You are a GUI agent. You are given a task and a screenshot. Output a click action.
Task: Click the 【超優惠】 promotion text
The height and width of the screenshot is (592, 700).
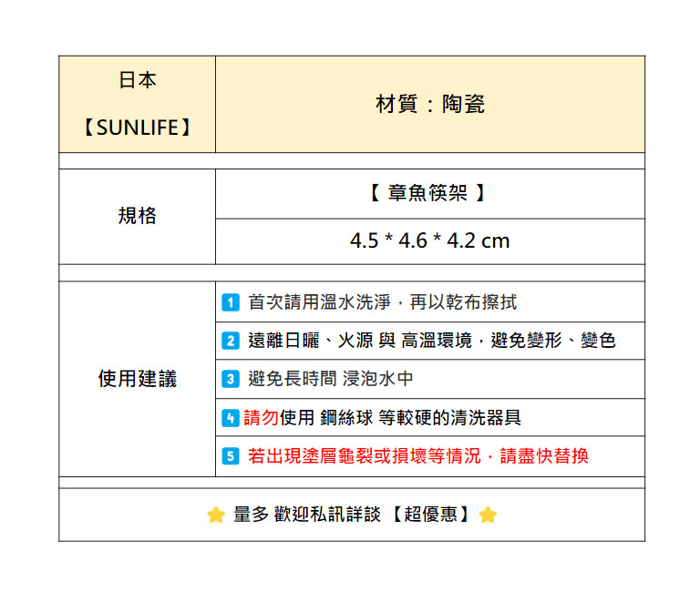pyautogui.click(x=427, y=515)
